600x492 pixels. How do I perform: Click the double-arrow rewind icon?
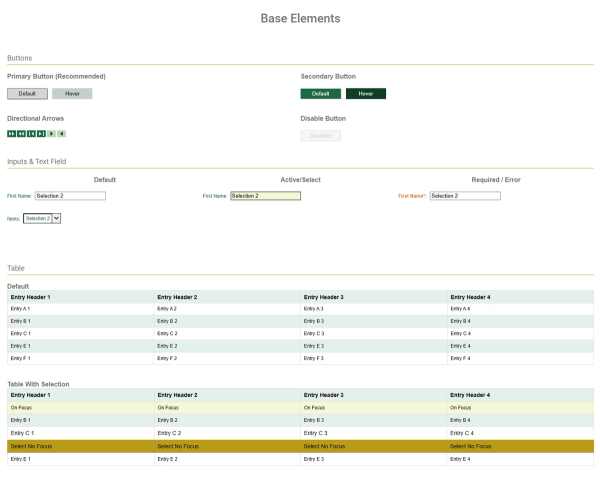[x=21, y=134]
